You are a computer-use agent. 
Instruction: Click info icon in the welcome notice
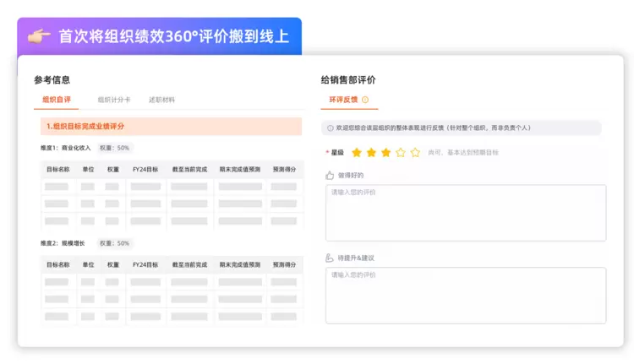point(330,128)
